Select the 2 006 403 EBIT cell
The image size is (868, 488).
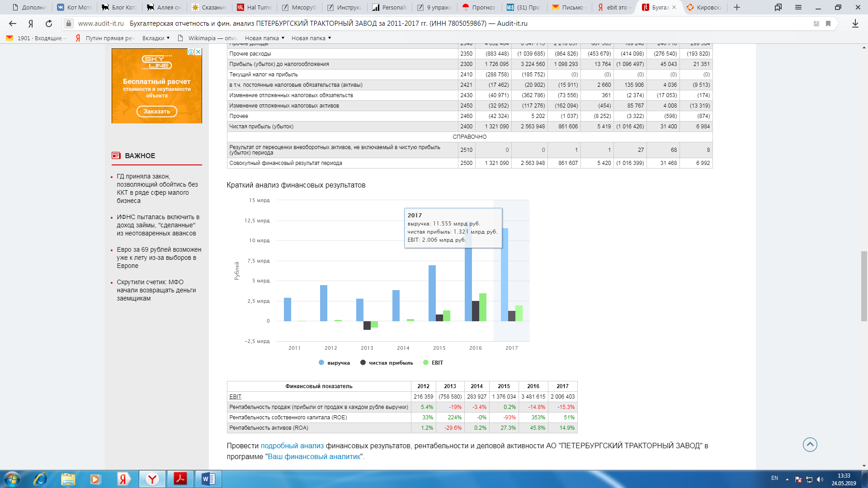[562, 397]
